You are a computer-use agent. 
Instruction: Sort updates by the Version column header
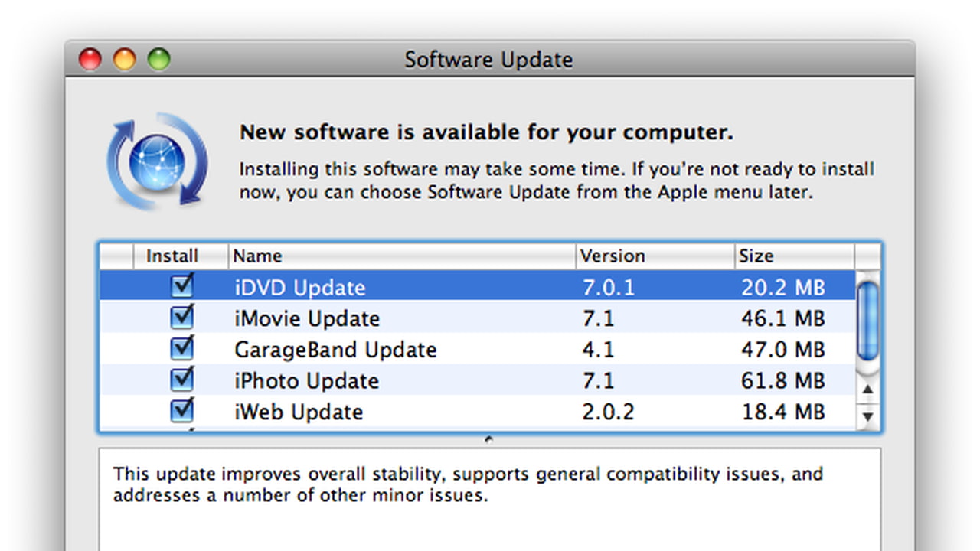(655, 256)
